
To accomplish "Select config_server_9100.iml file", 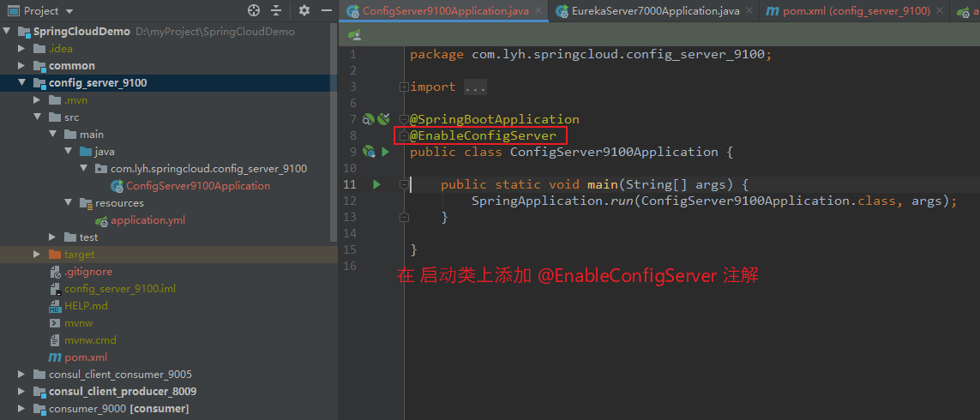I will click(x=120, y=289).
